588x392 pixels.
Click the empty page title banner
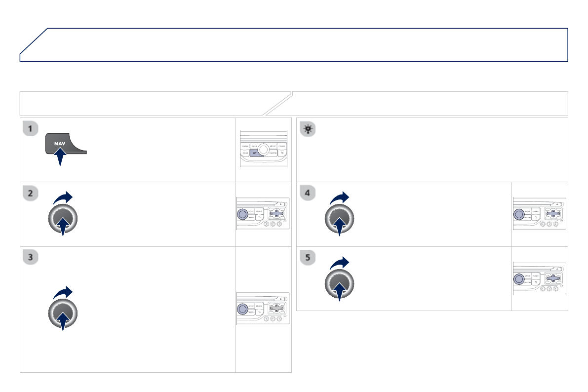(294, 45)
